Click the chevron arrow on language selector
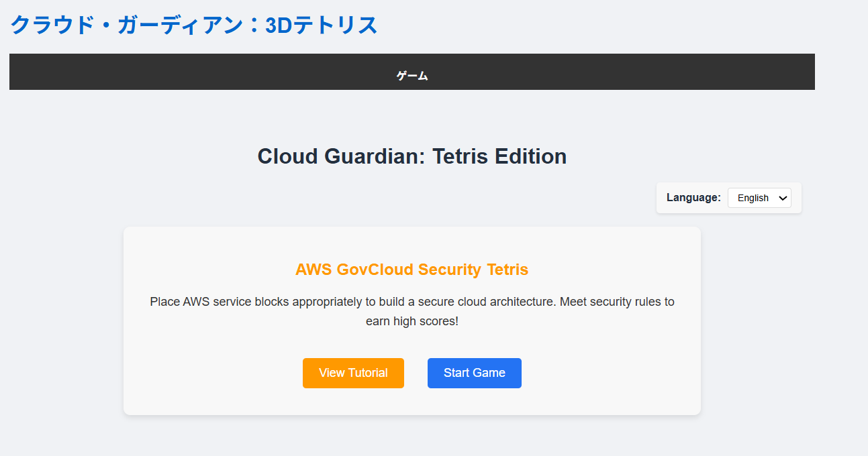 tap(783, 198)
